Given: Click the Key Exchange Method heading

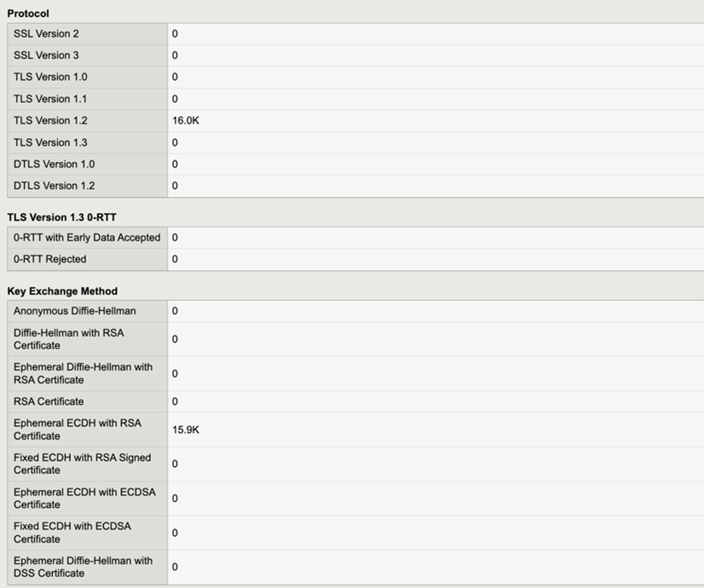Looking at the screenshot, I should pos(62,291).
